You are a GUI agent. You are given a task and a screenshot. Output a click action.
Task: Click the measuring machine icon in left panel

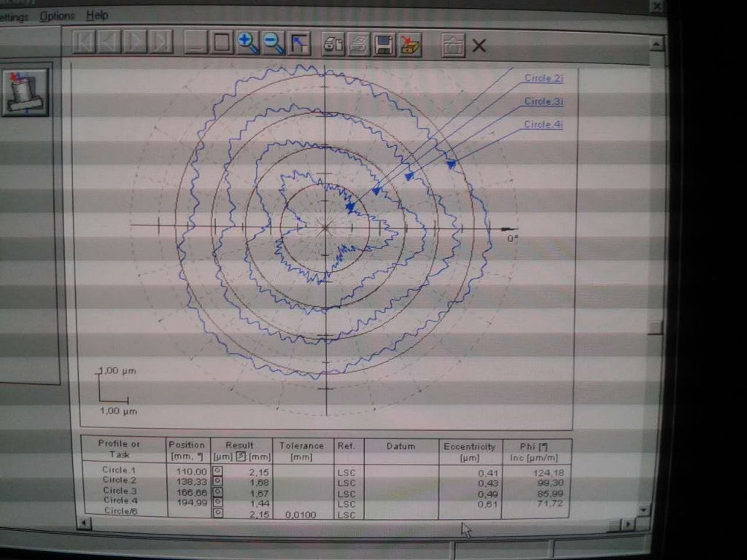click(x=25, y=92)
